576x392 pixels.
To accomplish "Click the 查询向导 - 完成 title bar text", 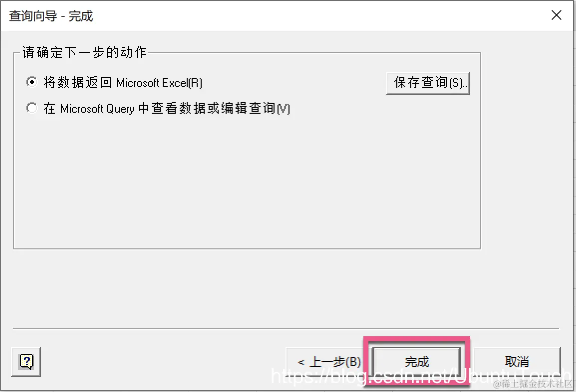I will (x=51, y=16).
